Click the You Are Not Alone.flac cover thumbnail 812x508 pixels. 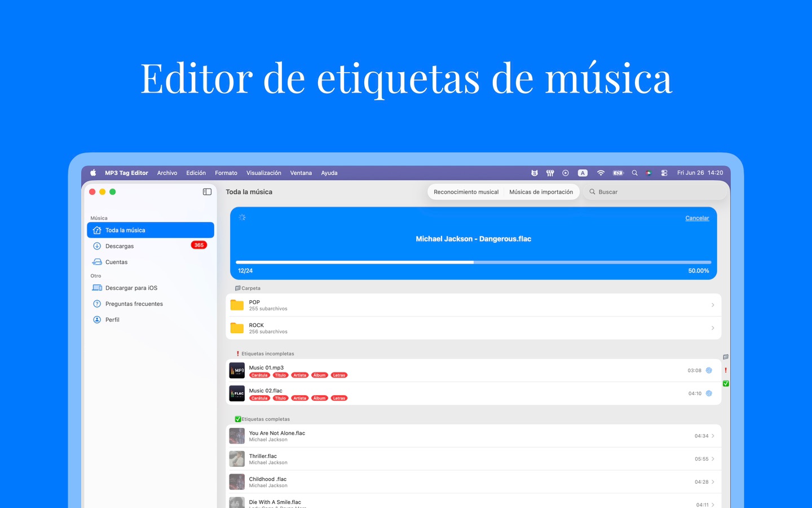237,436
